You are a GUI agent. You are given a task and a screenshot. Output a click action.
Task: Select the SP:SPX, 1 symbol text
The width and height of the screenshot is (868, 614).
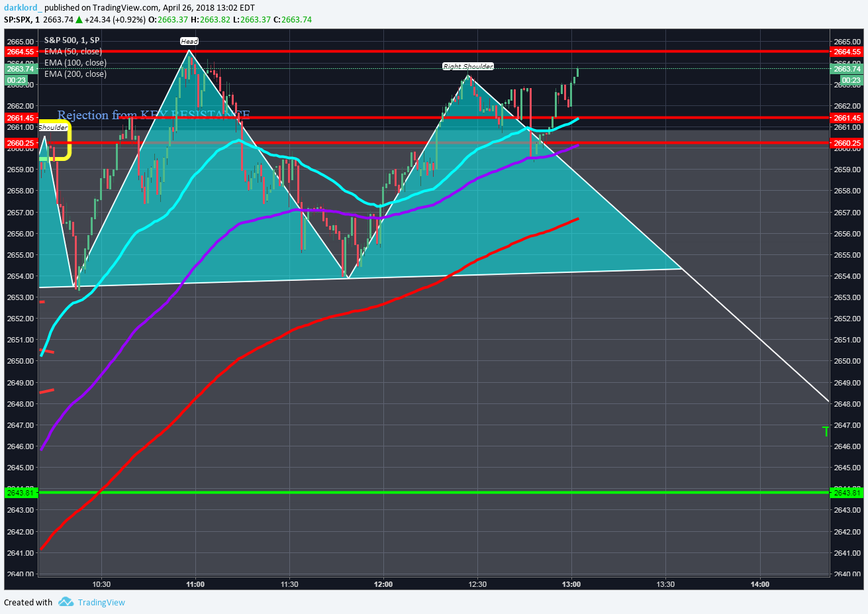coord(22,20)
